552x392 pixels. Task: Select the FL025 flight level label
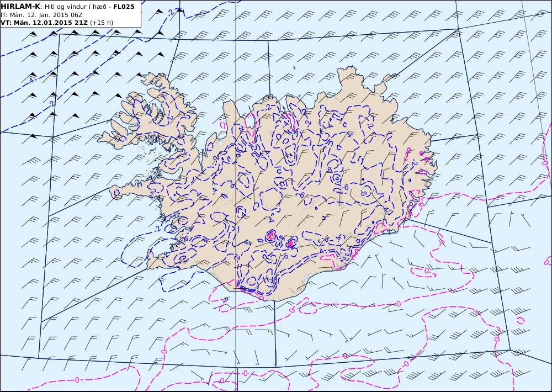pyautogui.click(x=124, y=7)
